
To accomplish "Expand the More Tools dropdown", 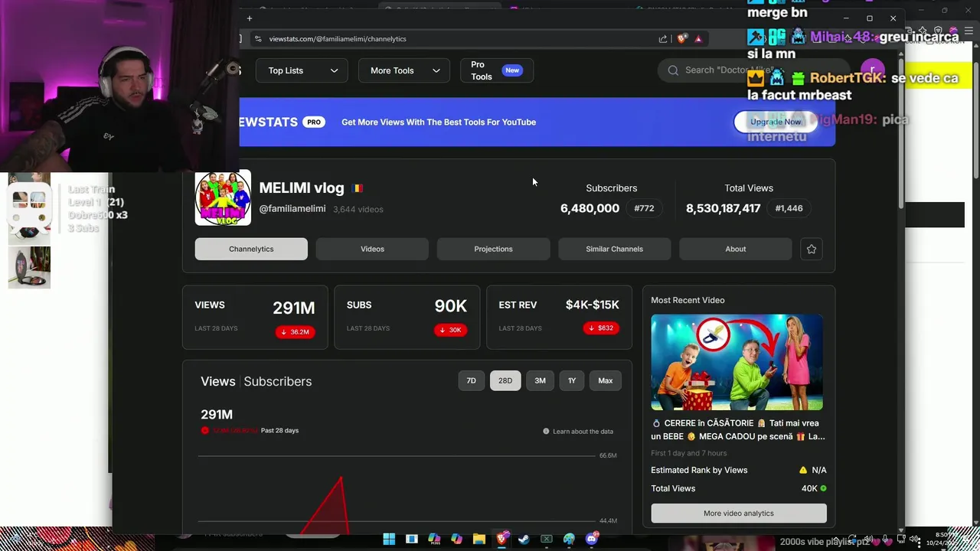I will point(404,70).
